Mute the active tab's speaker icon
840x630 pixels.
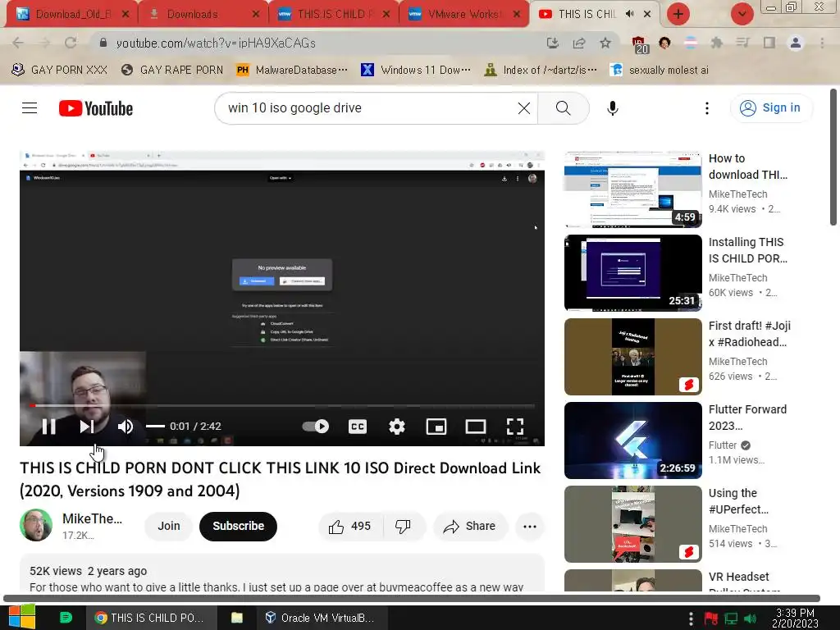click(630, 14)
